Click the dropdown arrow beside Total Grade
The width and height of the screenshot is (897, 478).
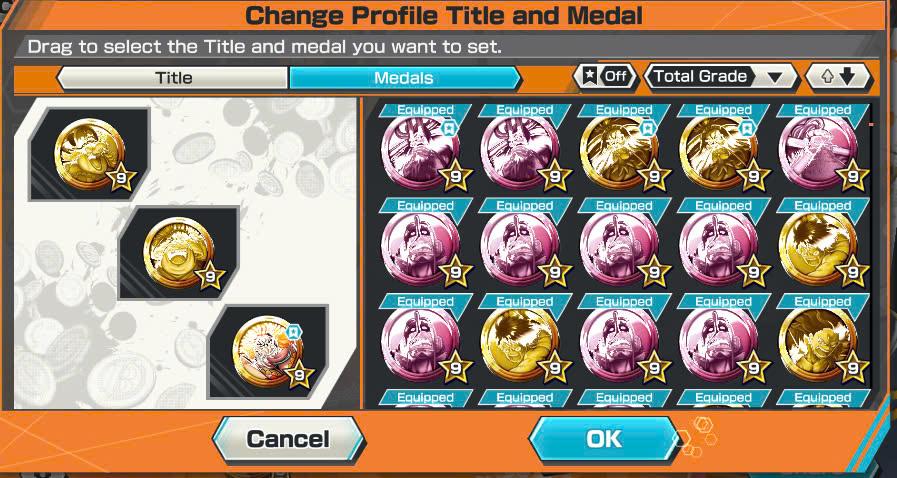(x=774, y=78)
